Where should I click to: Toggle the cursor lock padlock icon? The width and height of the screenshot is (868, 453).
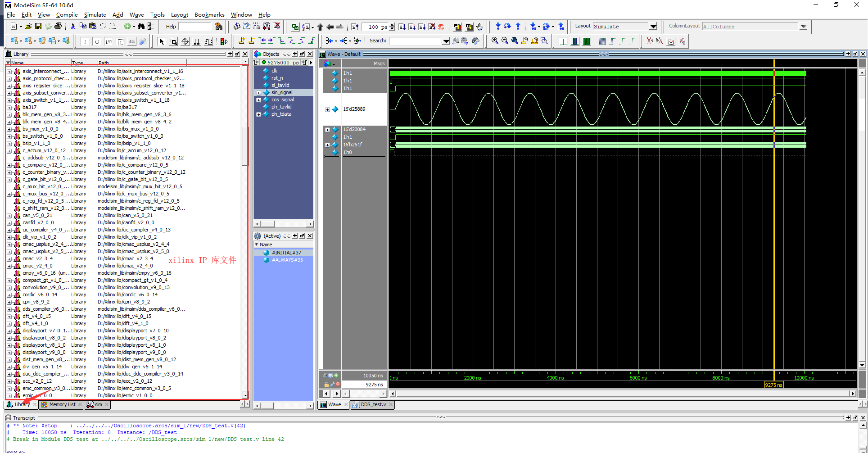click(326, 385)
